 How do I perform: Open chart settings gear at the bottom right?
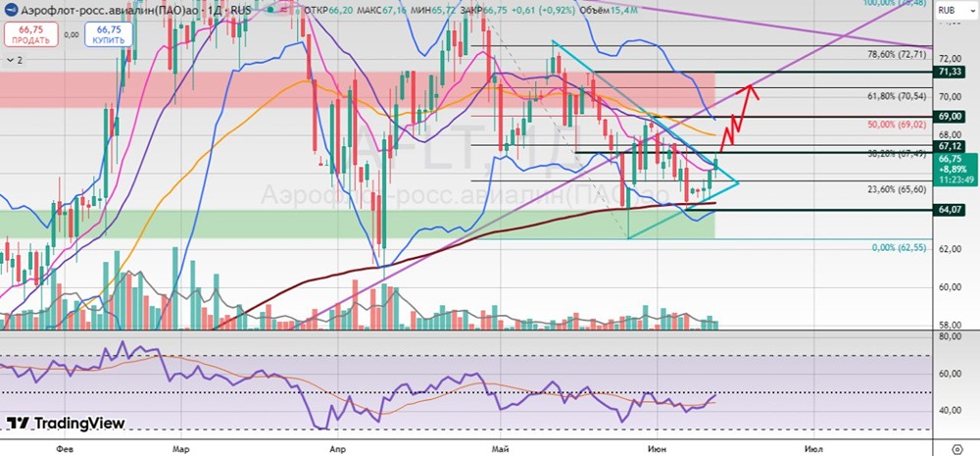pyautogui.click(x=956, y=449)
